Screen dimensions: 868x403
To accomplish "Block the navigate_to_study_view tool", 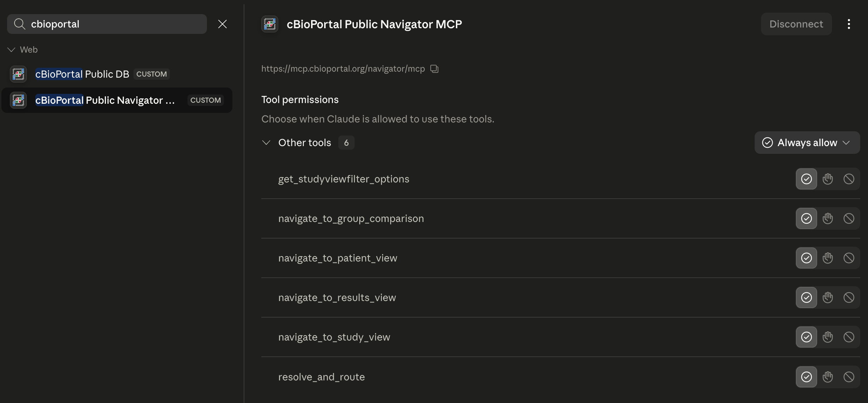I will (849, 337).
